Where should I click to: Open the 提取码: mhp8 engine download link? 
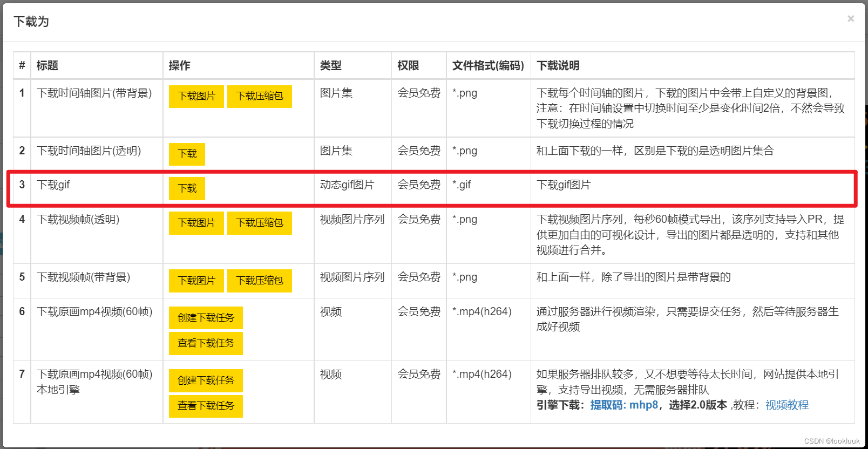point(624,405)
